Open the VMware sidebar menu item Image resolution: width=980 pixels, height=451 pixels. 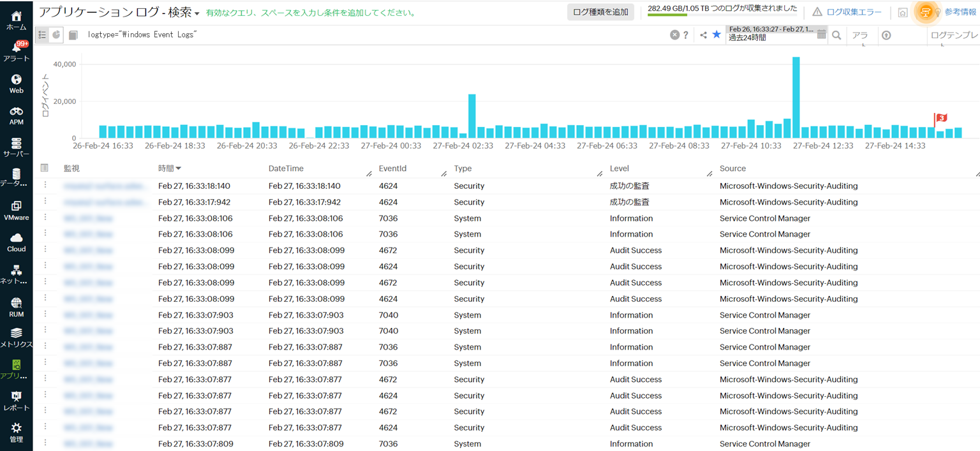pyautogui.click(x=17, y=210)
